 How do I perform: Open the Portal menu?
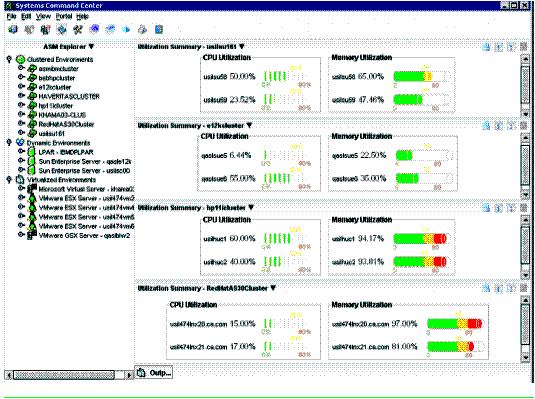click(x=64, y=16)
